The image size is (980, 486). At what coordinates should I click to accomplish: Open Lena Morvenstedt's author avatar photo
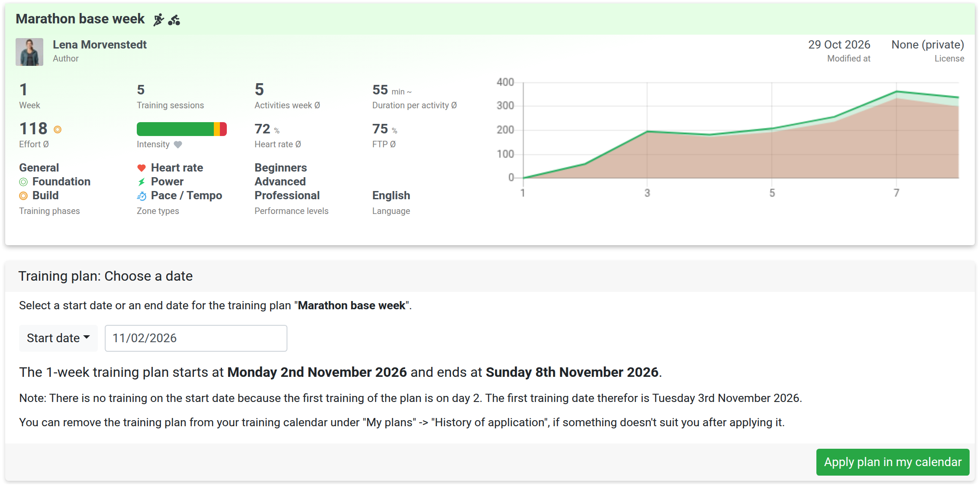(29, 52)
